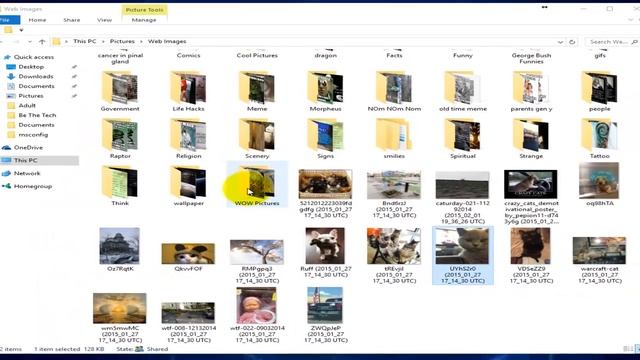Open the Morpheus folder
Viewport: 640px width, 360px height.
[325, 92]
